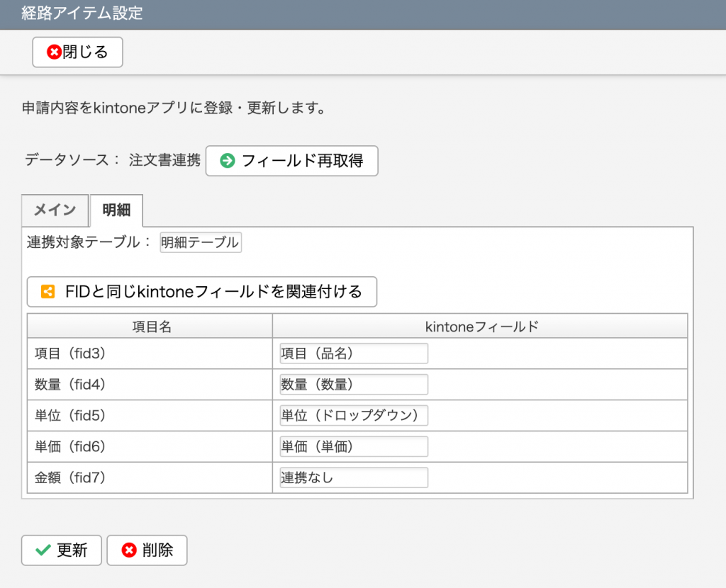726x588 pixels.
Task: Click the 更新 button label
Action: [x=72, y=550]
